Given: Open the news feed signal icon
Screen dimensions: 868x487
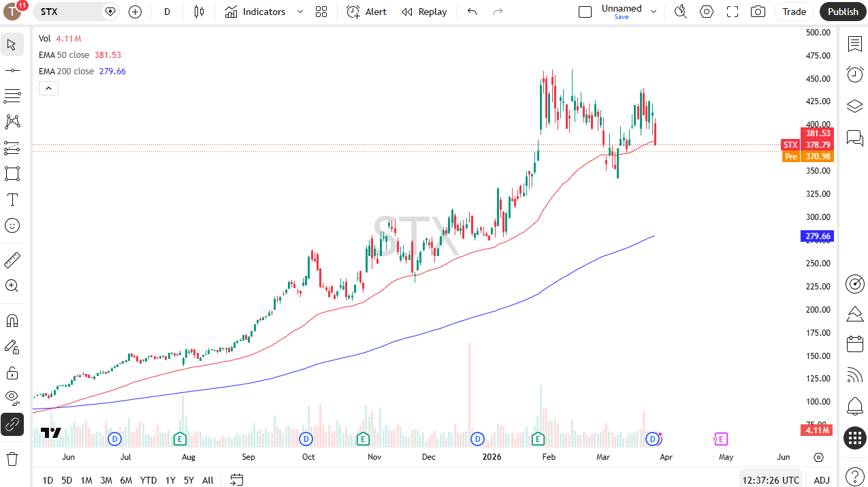Looking at the screenshot, I should 855,375.
